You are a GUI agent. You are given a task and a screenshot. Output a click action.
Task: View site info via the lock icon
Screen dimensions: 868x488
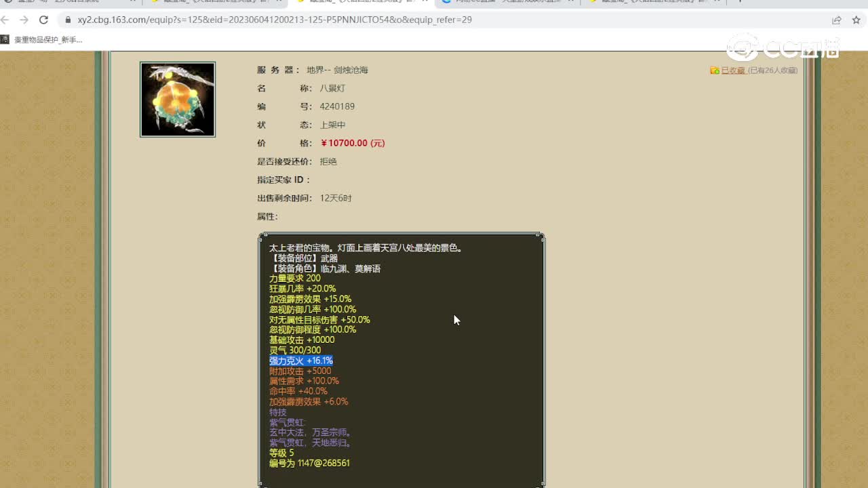click(x=68, y=20)
